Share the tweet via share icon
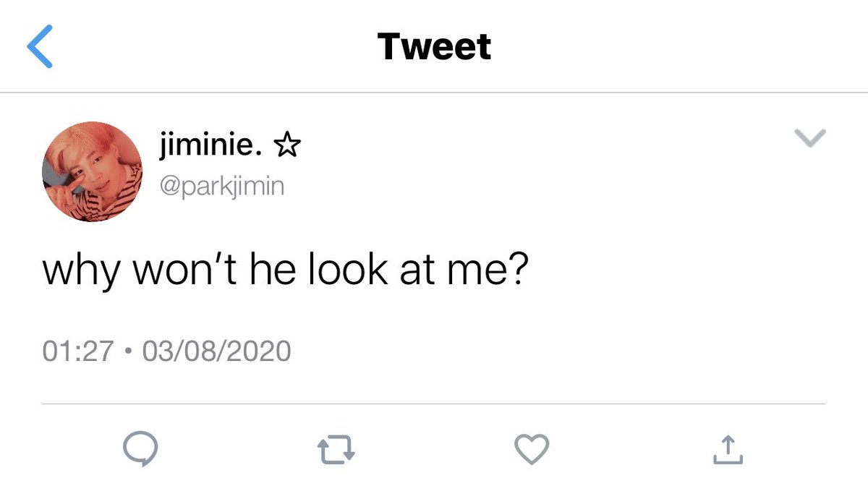The width and height of the screenshot is (868, 486). coord(728,450)
